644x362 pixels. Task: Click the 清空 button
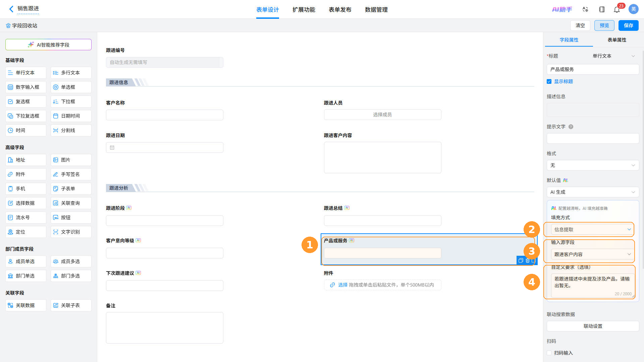580,25
